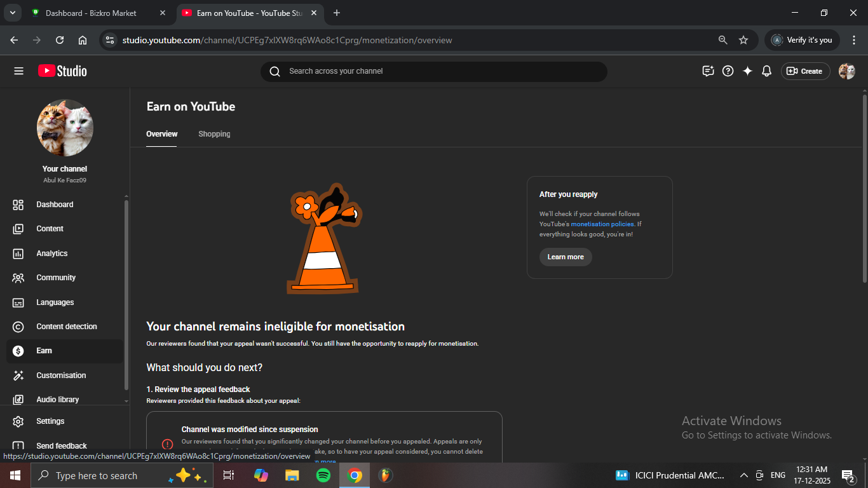Click the Search across your channel field
868x488 pixels.
[433, 71]
